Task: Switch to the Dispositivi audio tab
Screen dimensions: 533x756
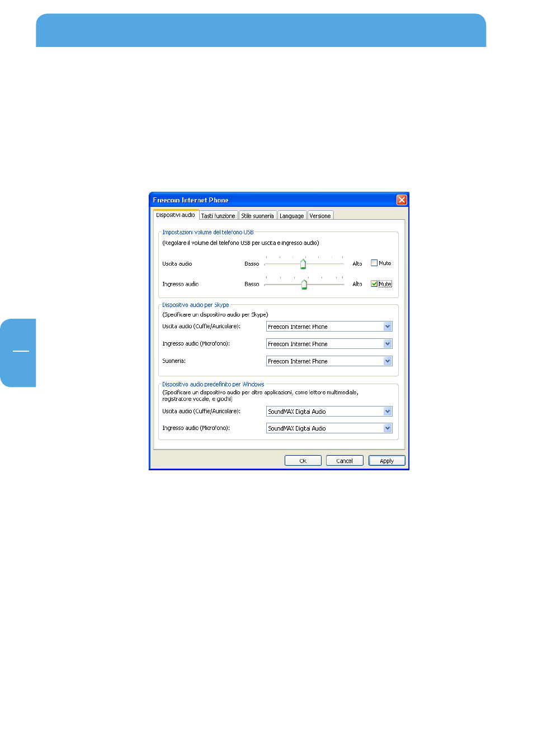Action: point(176,215)
